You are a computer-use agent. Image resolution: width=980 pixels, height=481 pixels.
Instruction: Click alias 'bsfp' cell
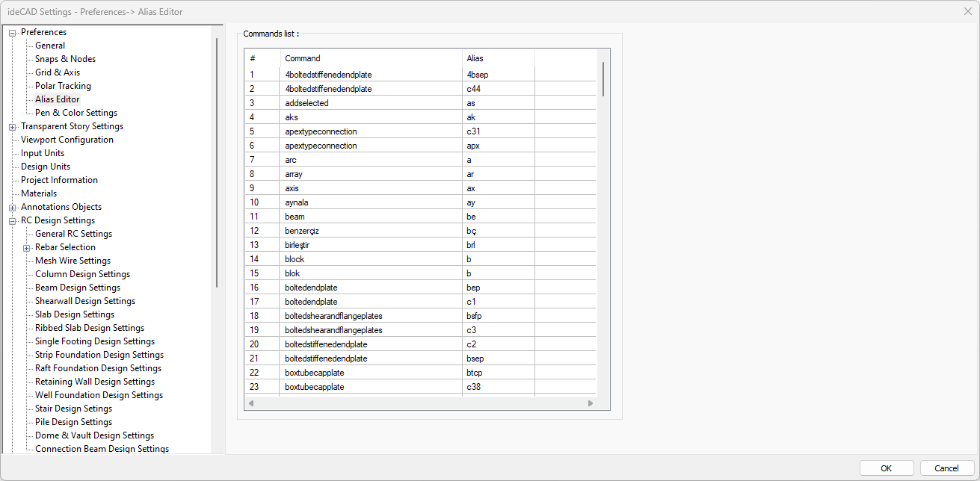[x=499, y=316]
